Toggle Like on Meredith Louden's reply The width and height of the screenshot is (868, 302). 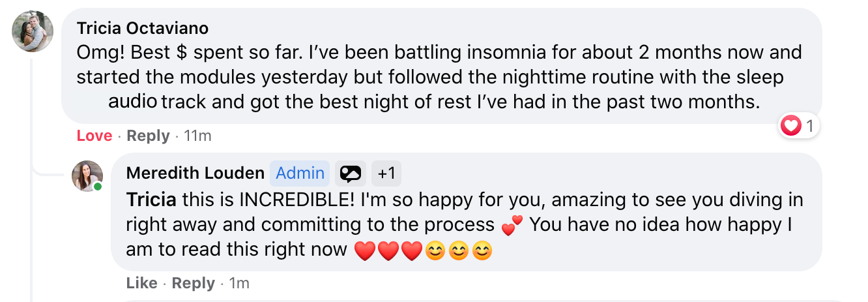coord(142,283)
